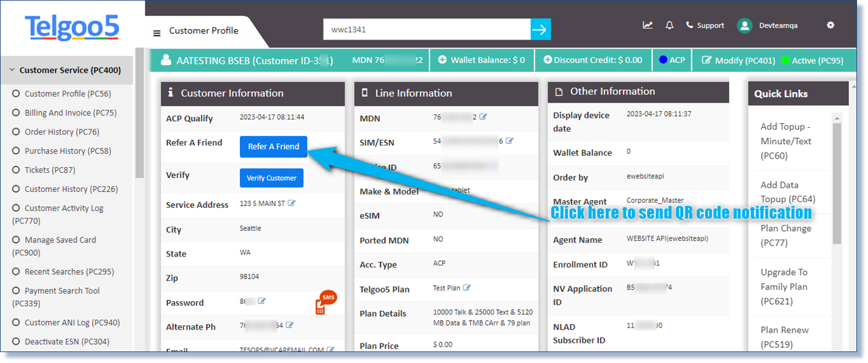Open the Devteamqa user account icon
Screen dimensions: 868x363
click(x=744, y=25)
